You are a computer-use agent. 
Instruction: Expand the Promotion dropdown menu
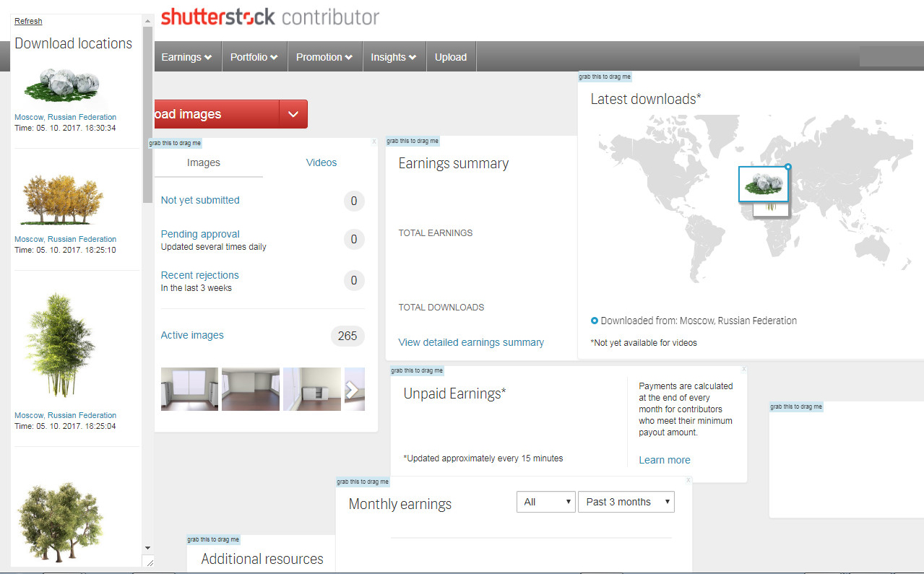click(324, 57)
